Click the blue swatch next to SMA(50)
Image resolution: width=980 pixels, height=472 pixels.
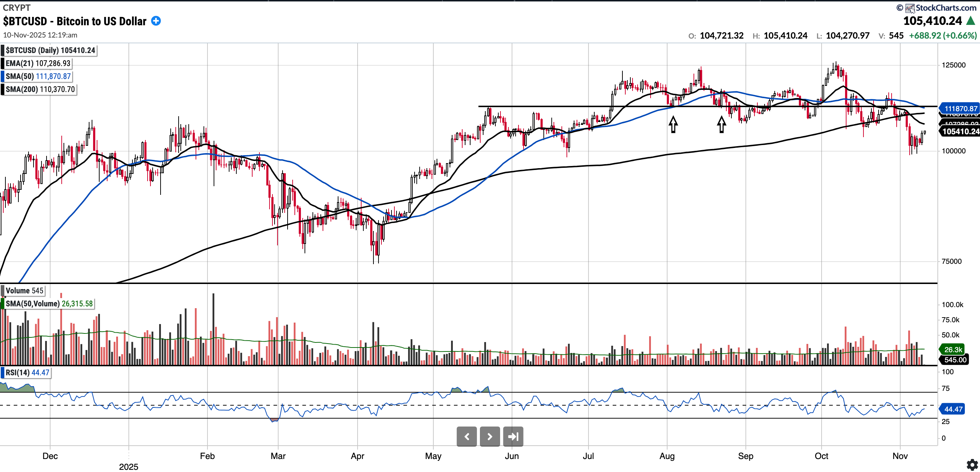coord(3,76)
